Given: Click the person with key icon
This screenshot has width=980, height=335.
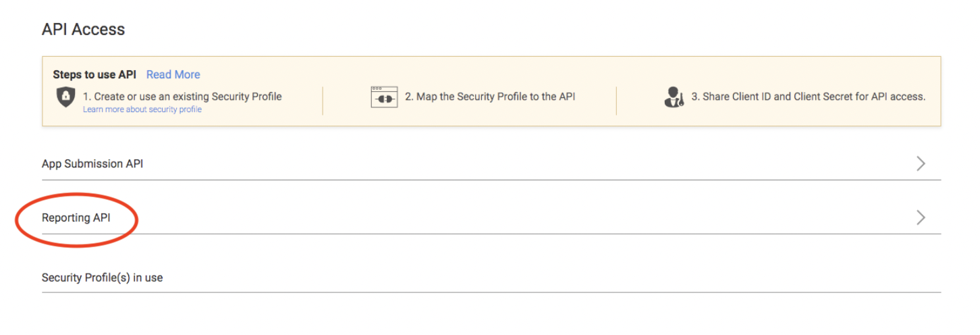Looking at the screenshot, I should [674, 97].
